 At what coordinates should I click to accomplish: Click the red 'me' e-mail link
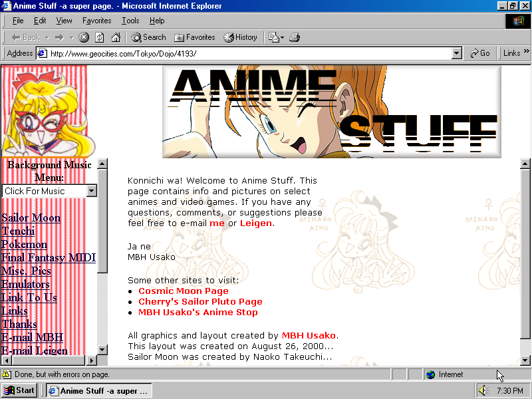(x=217, y=223)
